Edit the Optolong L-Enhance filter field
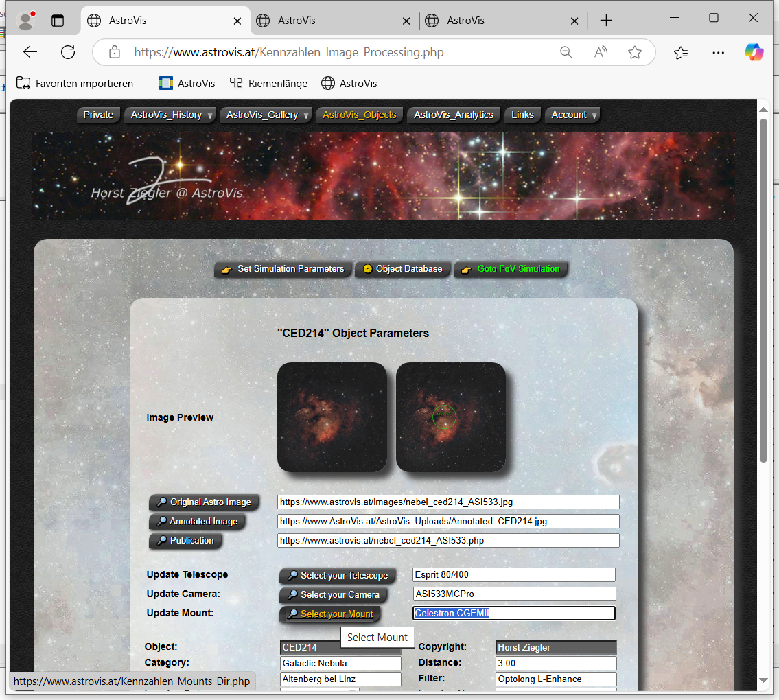This screenshot has height=700, width=779. (556, 679)
